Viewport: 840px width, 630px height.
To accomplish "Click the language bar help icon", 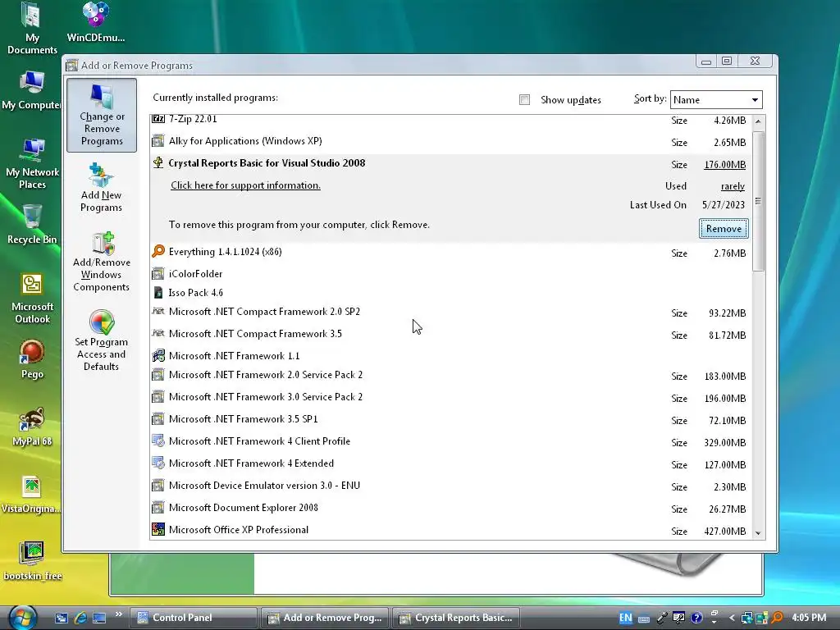I will tap(696, 618).
